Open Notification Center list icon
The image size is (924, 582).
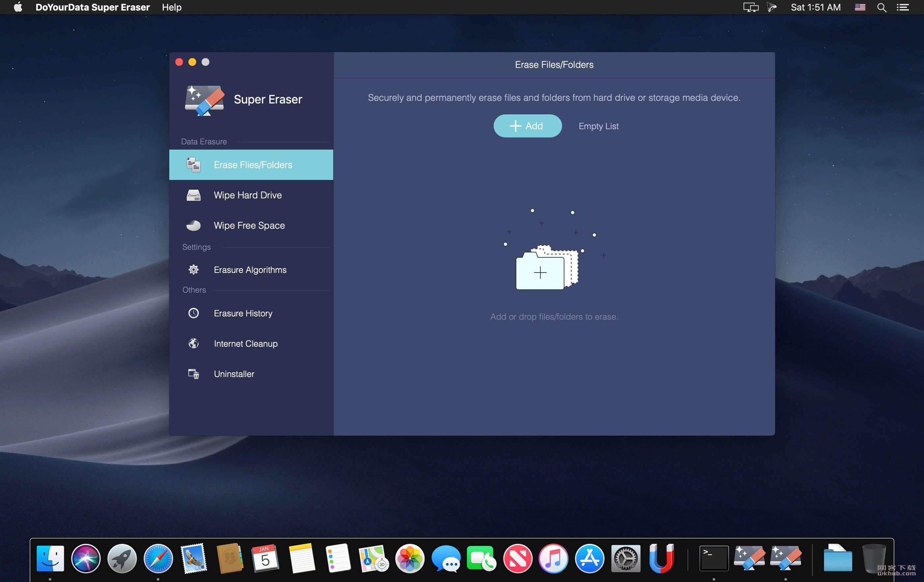pyautogui.click(x=903, y=7)
